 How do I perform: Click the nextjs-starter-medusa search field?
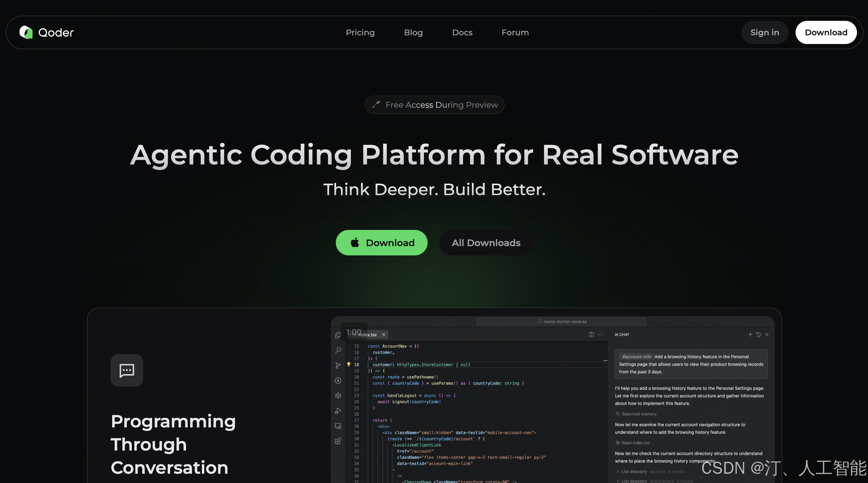(561, 321)
